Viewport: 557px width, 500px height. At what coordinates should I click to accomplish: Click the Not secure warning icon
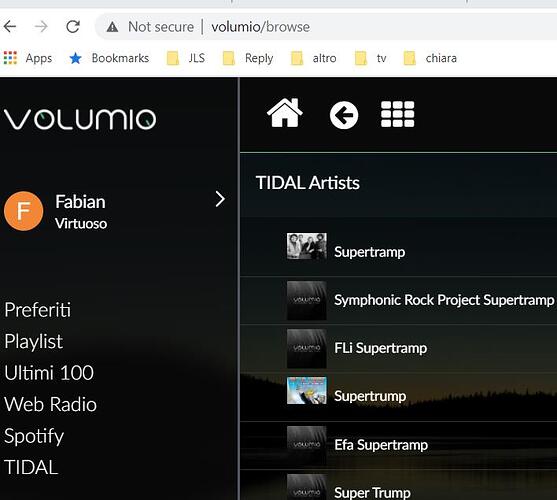coord(113,27)
